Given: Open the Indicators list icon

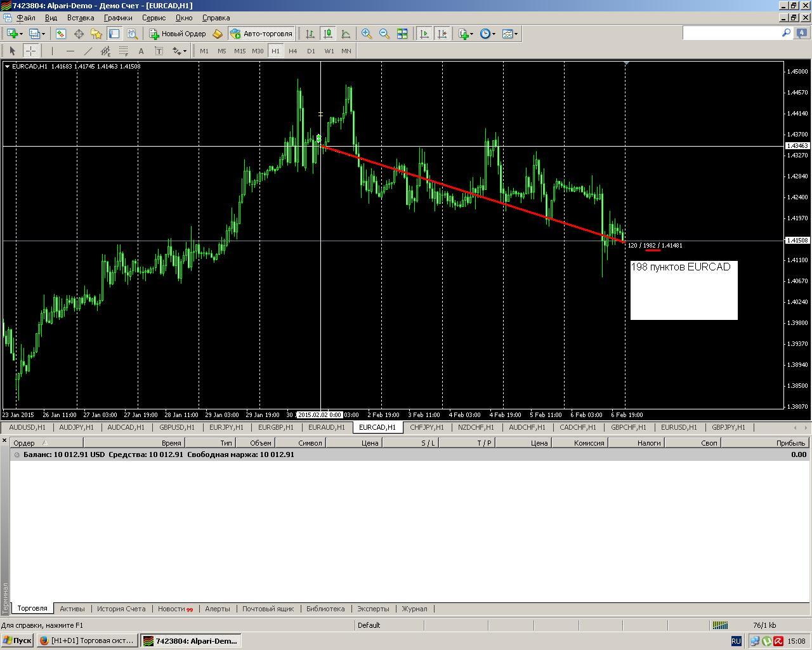Looking at the screenshot, I should (x=463, y=34).
